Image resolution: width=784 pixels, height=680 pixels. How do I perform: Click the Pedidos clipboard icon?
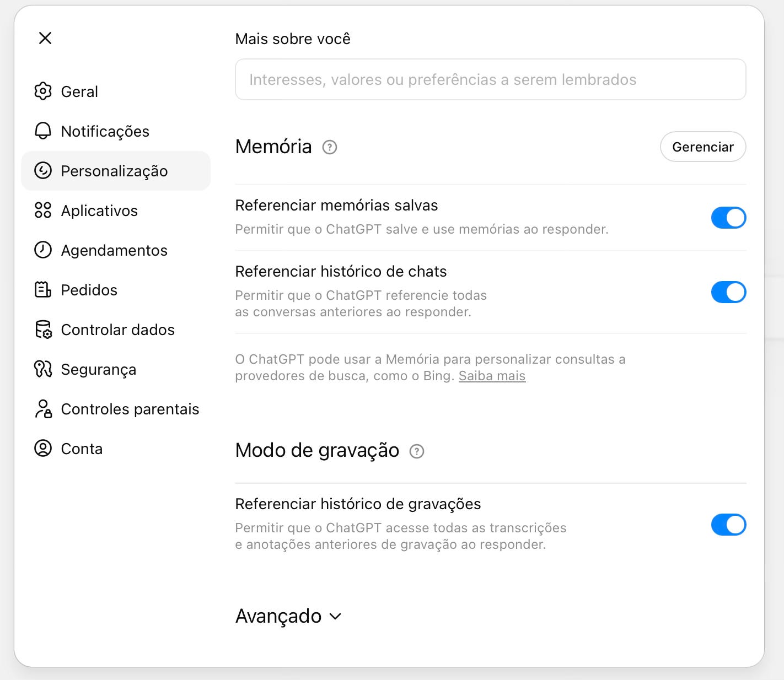pos(43,290)
